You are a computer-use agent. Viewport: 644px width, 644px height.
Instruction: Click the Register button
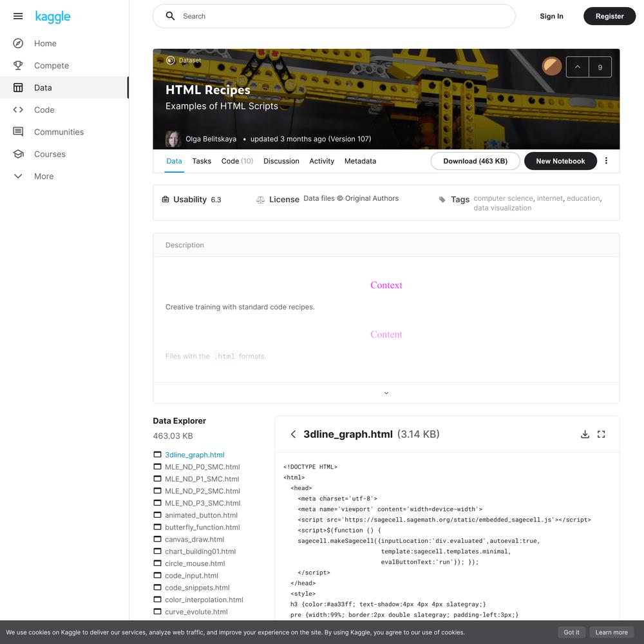(x=609, y=16)
